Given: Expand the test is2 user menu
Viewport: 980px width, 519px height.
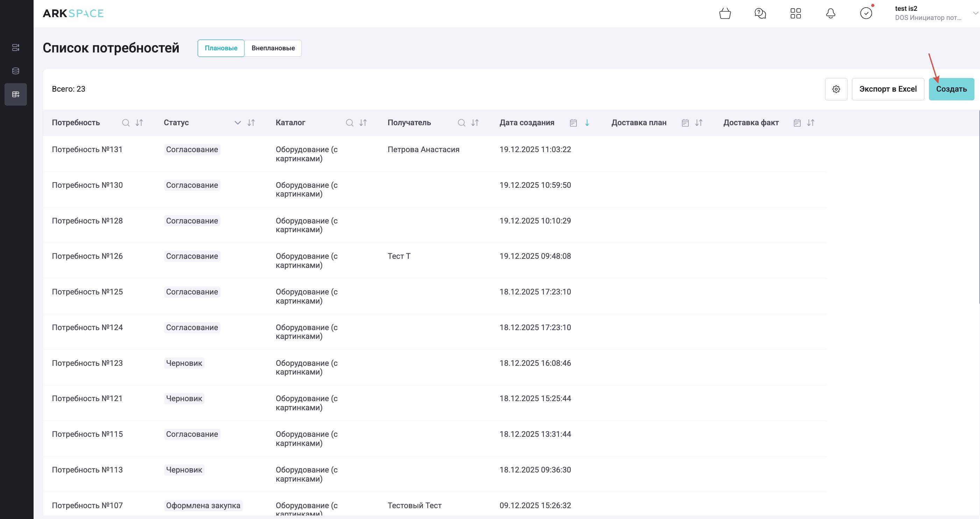Looking at the screenshot, I should (975, 13).
